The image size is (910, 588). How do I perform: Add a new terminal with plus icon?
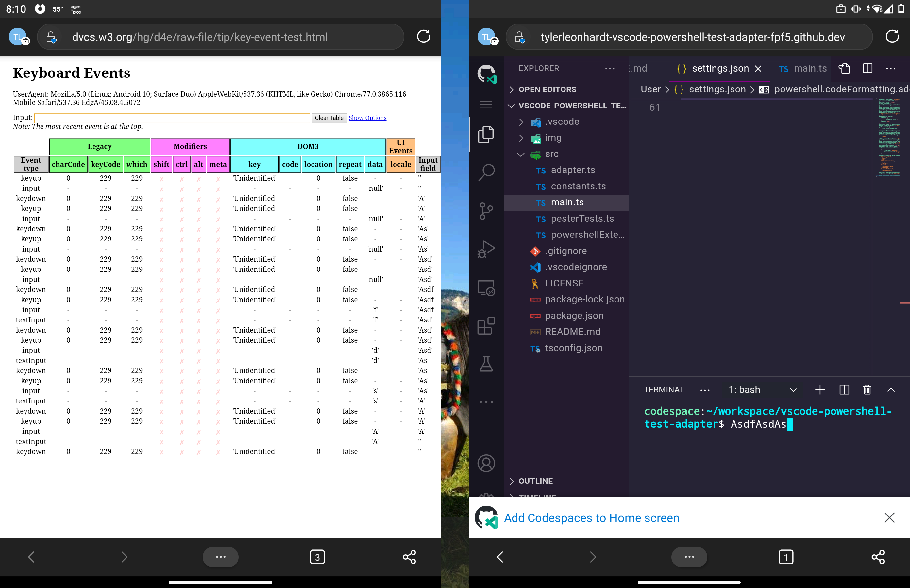pyautogui.click(x=820, y=389)
